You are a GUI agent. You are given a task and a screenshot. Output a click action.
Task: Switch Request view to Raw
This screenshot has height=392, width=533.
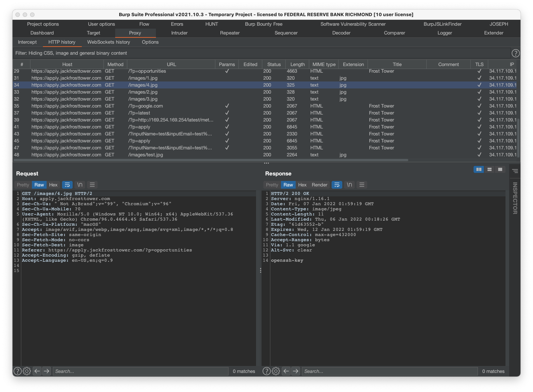(x=39, y=185)
